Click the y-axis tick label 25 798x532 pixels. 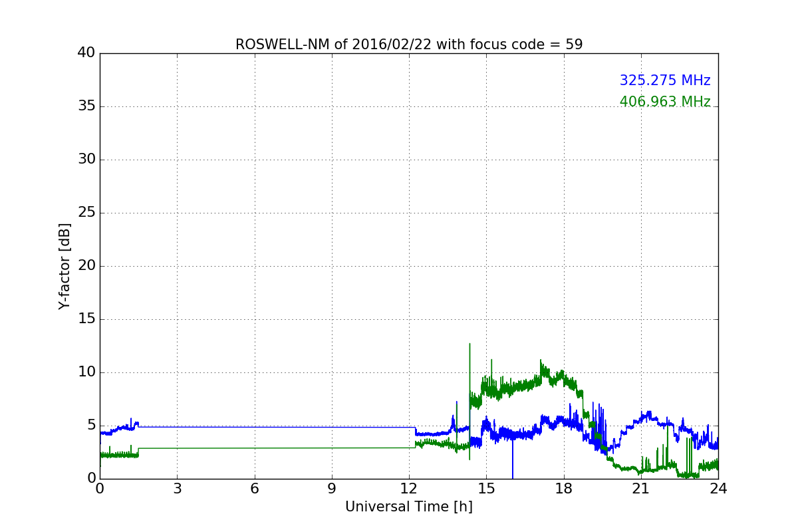pos(86,213)
